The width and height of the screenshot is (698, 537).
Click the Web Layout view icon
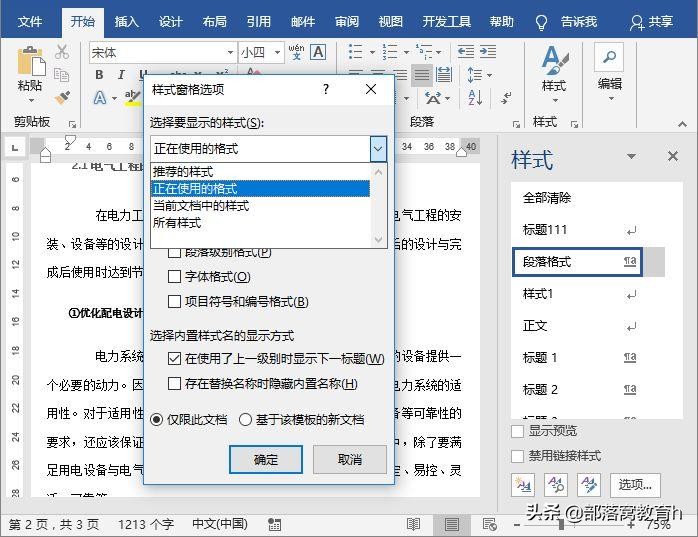(x=489, y=525)
